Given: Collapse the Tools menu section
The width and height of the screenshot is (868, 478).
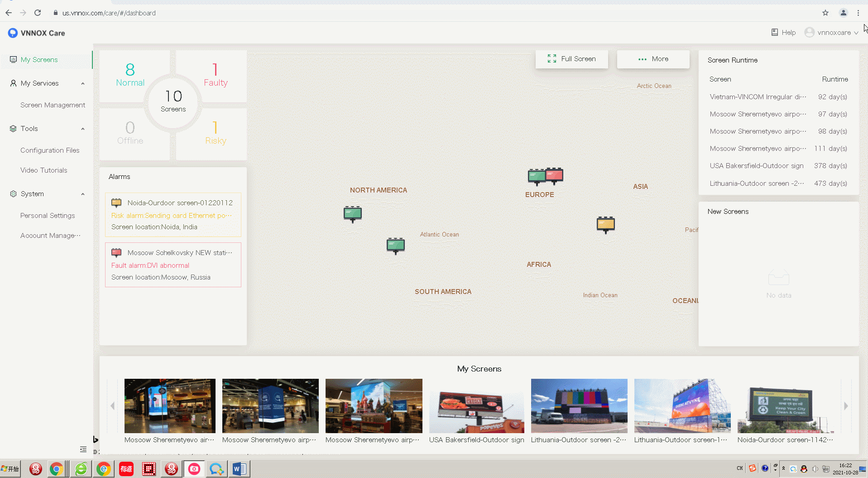Looking at the screenshot, I should coord(83,129).
